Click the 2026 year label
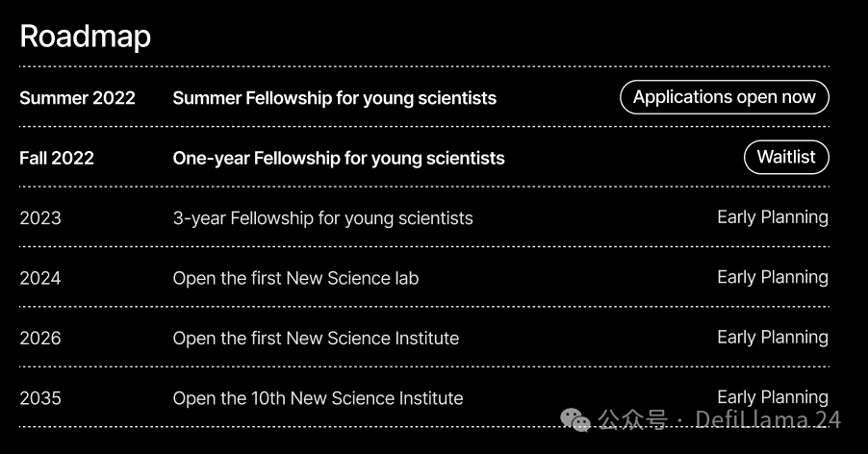Image resolution: width=868 pixels, height=454 pixels. (x=40, y=338)
